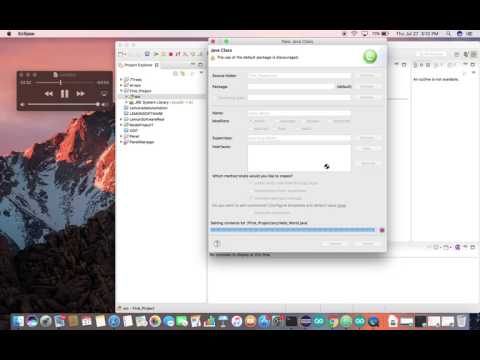480x360 pixels.
Task: Click the green Run button in the Eclipse toolbar
Action: coord(156,54)
